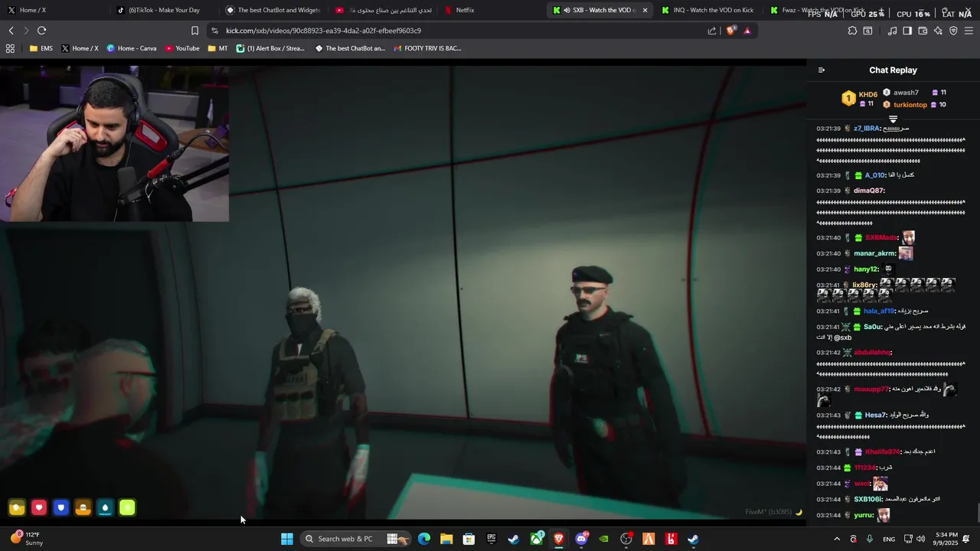This screenshot has height=551, width=980.
Task: Open the EMS bookmark folder
Action: point(41,48)
